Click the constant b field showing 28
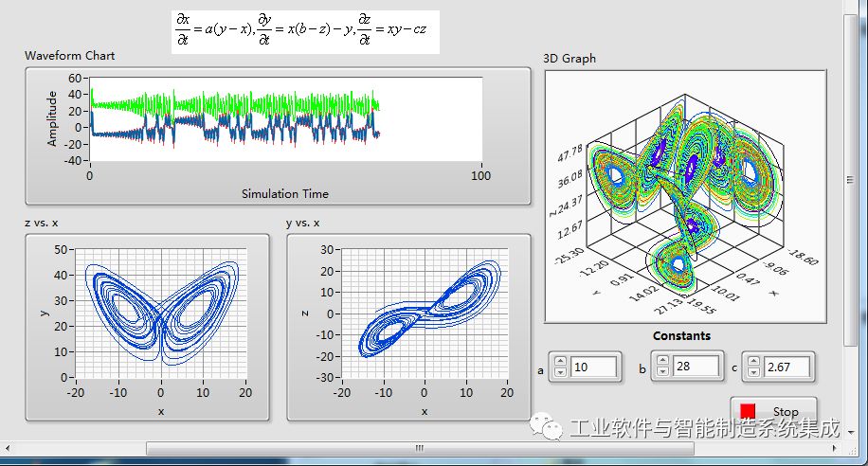868x466 pixels. click(x=696, y=367)
